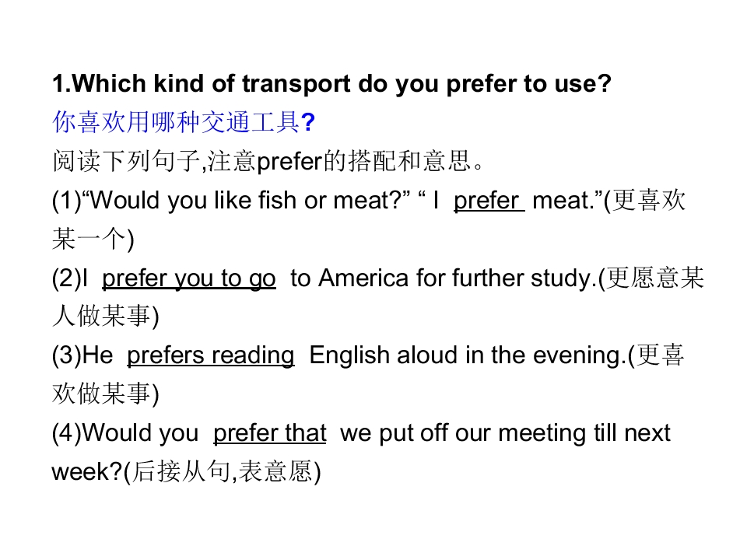This screenshot has height=560, width=747.
Task: Click underlined phrase "prefer you to go"
Action: point(188,278)
